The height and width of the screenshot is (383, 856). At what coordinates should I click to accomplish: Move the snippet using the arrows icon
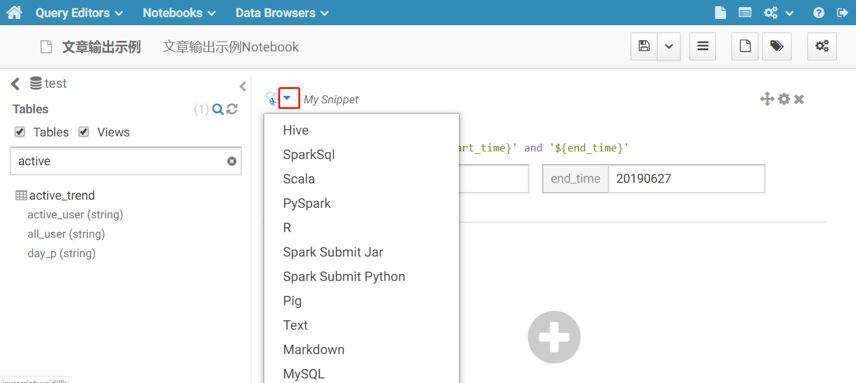coord(767,99)
